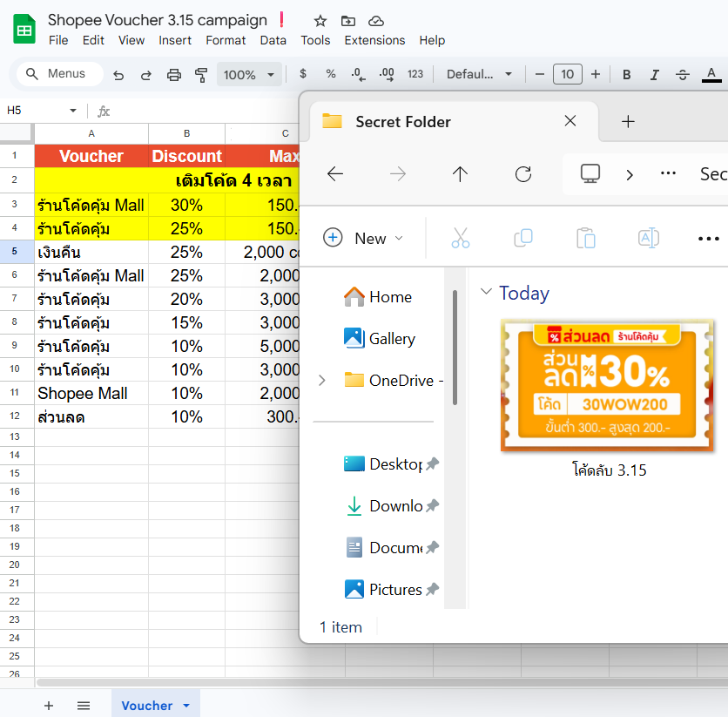Image resolution: width=728 pixels, height=717 pixels.
Task: Add a new sheet with plus button
Action: click(49, 706)
